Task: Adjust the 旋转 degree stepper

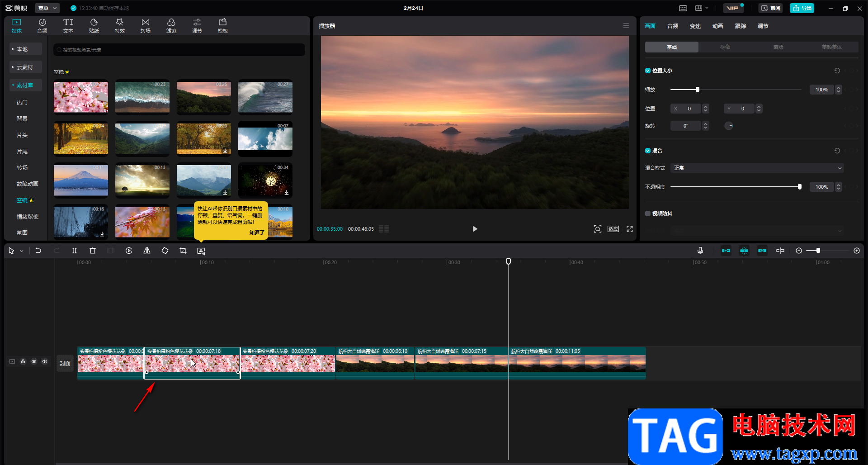Action: [705, 126]
